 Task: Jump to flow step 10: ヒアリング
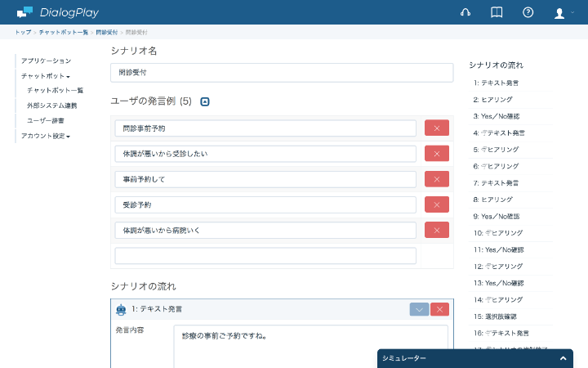(x=498, y=233)
